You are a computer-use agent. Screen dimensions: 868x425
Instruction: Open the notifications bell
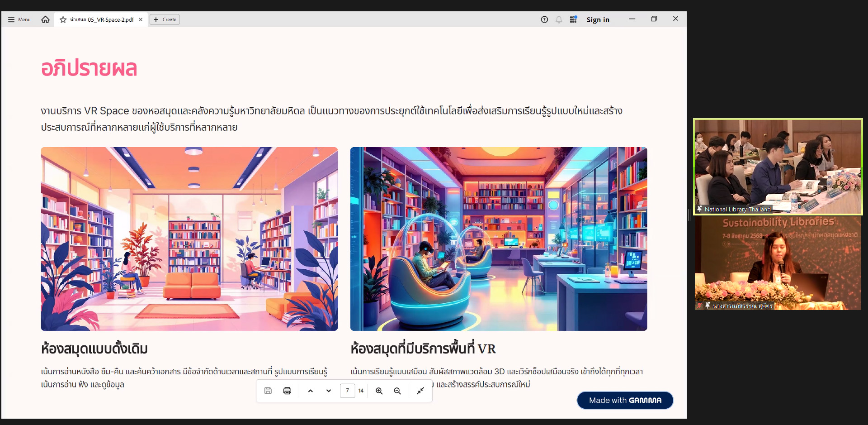[559, 19]
